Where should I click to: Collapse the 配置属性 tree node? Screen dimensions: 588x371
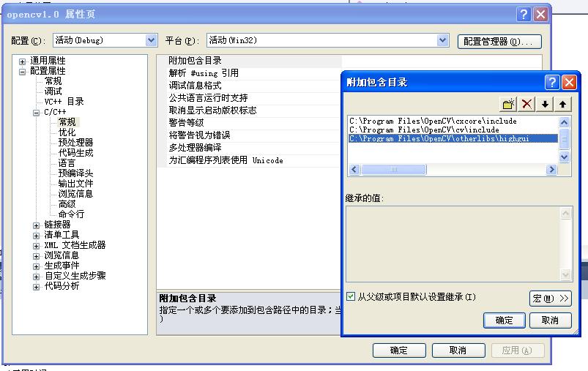tap(23, 72)
